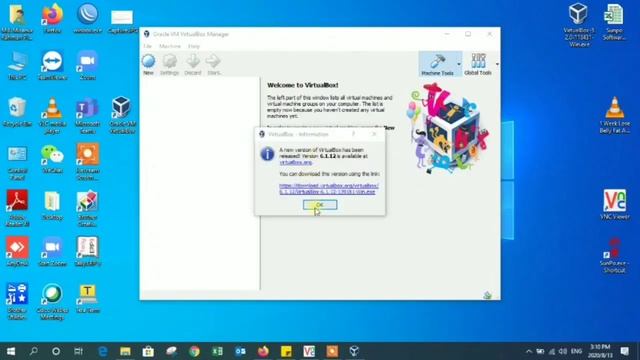Click the Settings toolbar icon in VirtualBox
This screenshot has height=360, width=640.
point(169,64)
